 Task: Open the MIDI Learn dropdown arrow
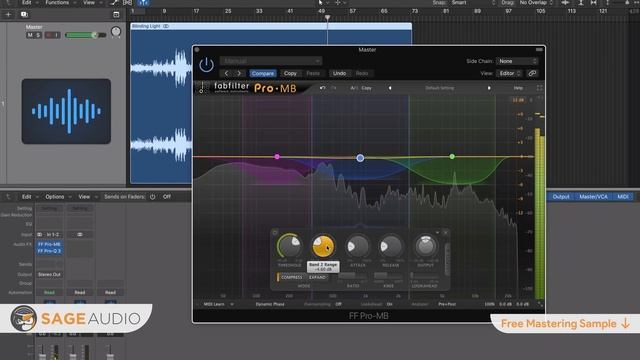tap(232, 304)
